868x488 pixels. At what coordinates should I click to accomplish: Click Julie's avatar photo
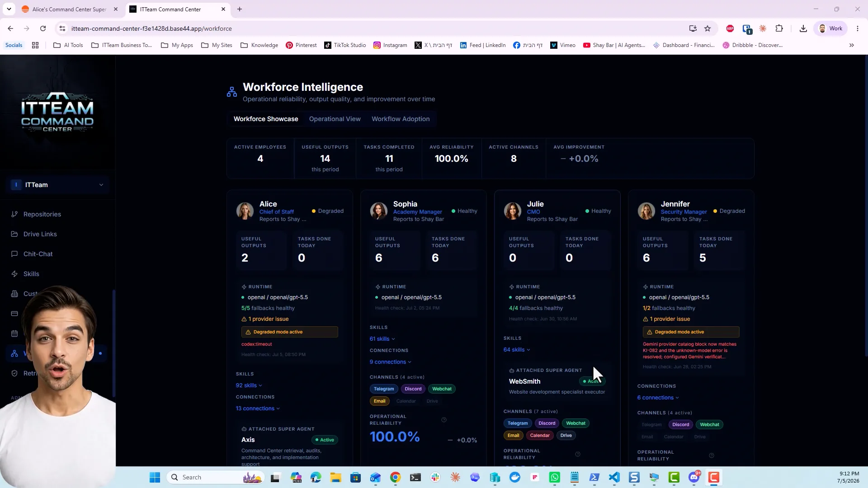pyautogui.click(x=513, y=211)
